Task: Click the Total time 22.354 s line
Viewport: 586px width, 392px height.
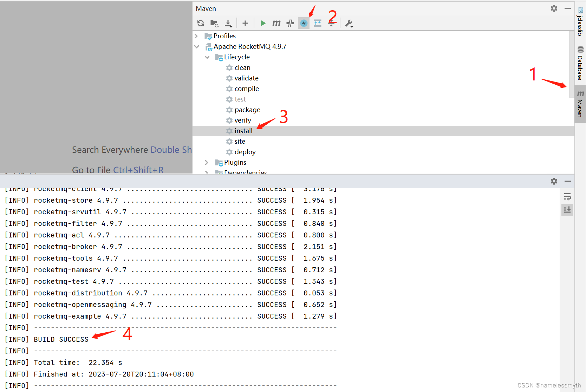Action: pos(78,362)
